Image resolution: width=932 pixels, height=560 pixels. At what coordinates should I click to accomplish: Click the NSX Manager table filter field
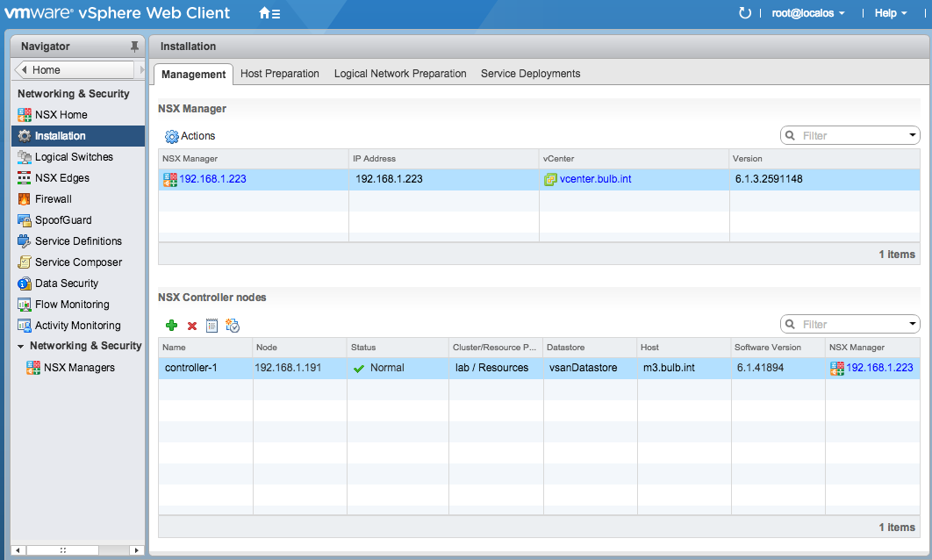pos(850,135)
